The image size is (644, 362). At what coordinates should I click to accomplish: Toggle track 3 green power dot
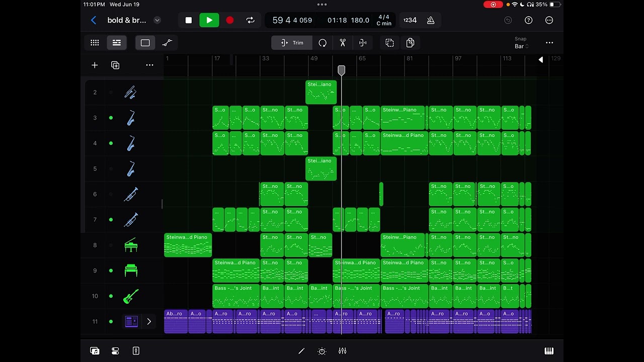(x=111, y=118)
